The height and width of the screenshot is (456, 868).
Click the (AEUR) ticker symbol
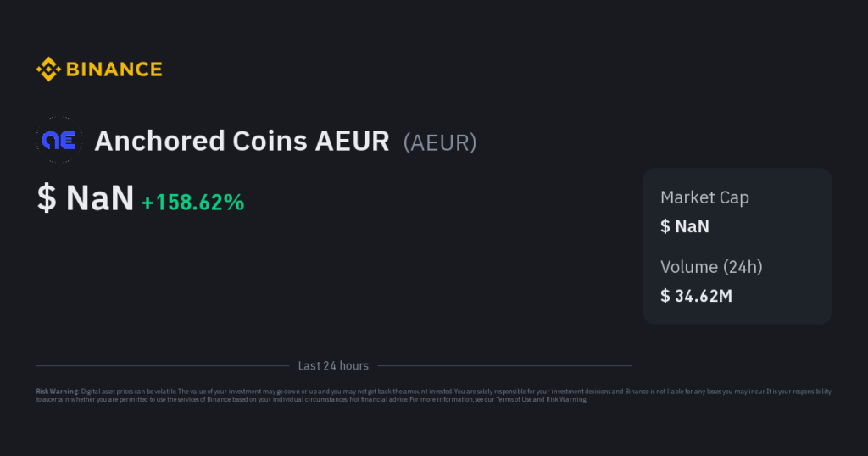440,142
